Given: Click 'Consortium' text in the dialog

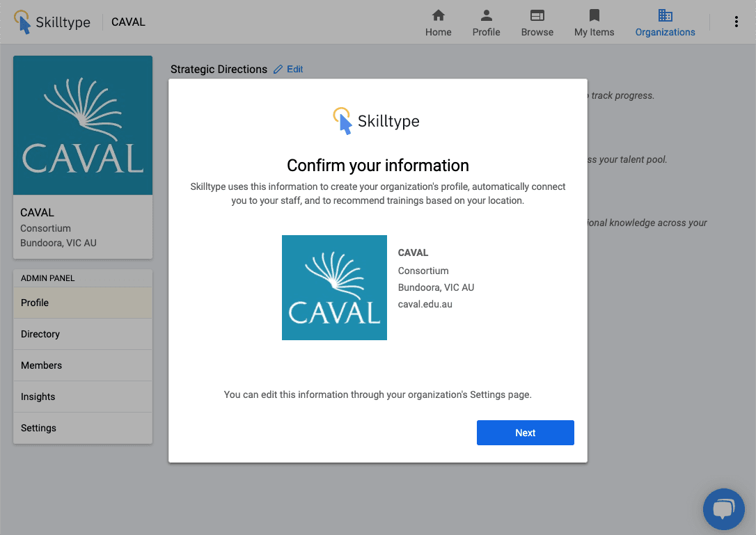Looking at the screenshot, I should pos(423,271).
